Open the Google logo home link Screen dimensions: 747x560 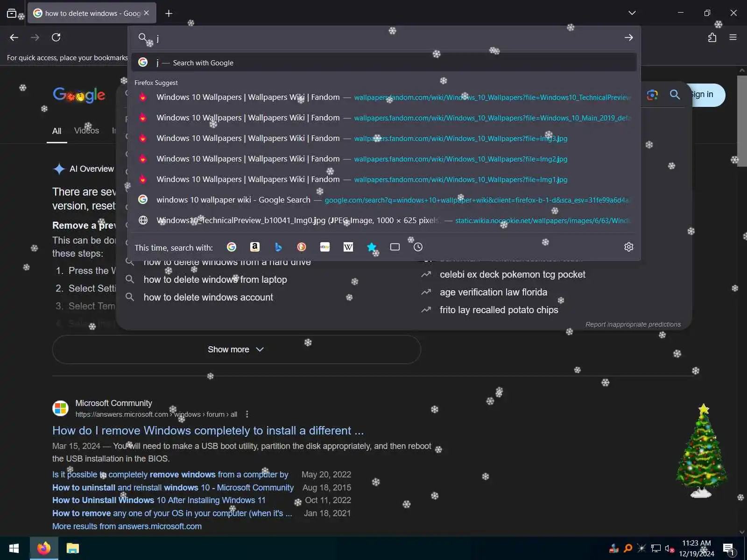tap(79, 95)
